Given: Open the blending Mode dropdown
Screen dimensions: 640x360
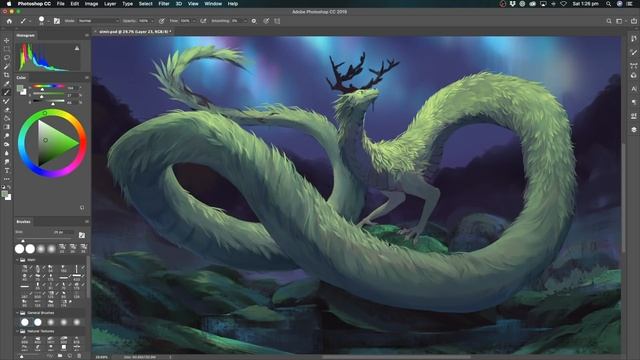Looking at the screenshot, I should pyautogui.click(x=98, y=21).
